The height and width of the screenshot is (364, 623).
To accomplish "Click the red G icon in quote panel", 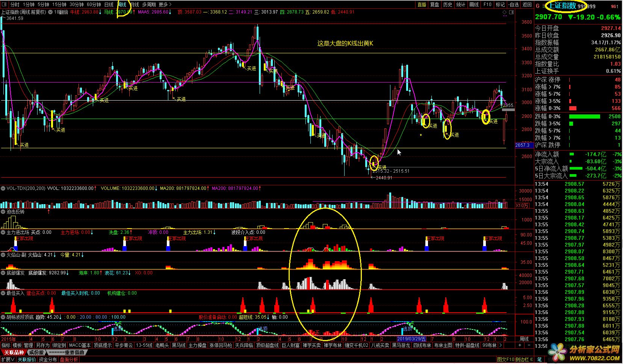I will click(538, 6).
